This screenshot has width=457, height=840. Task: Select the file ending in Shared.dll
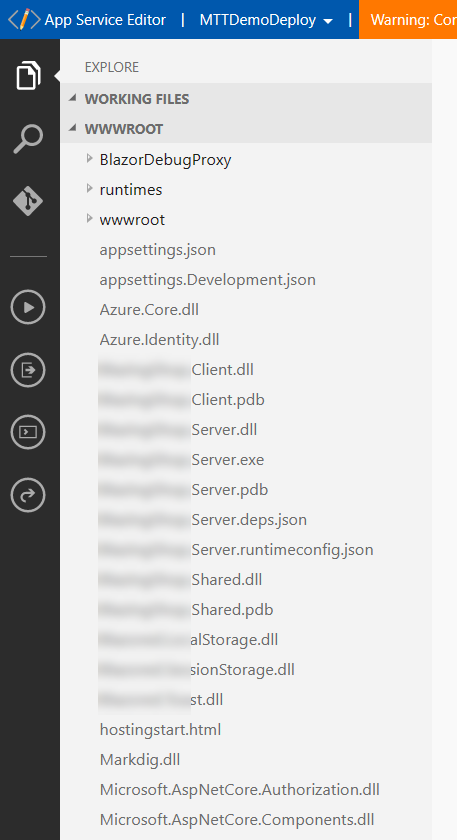181,580
